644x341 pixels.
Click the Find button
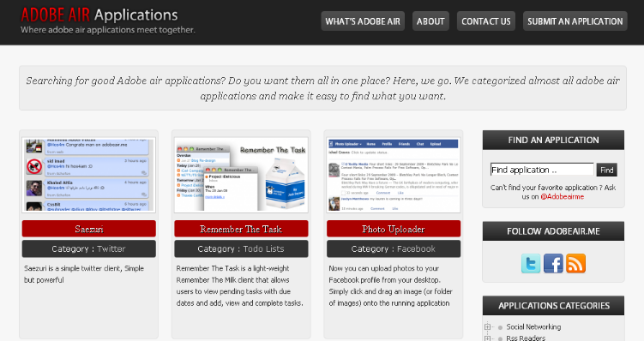(606, 170)
